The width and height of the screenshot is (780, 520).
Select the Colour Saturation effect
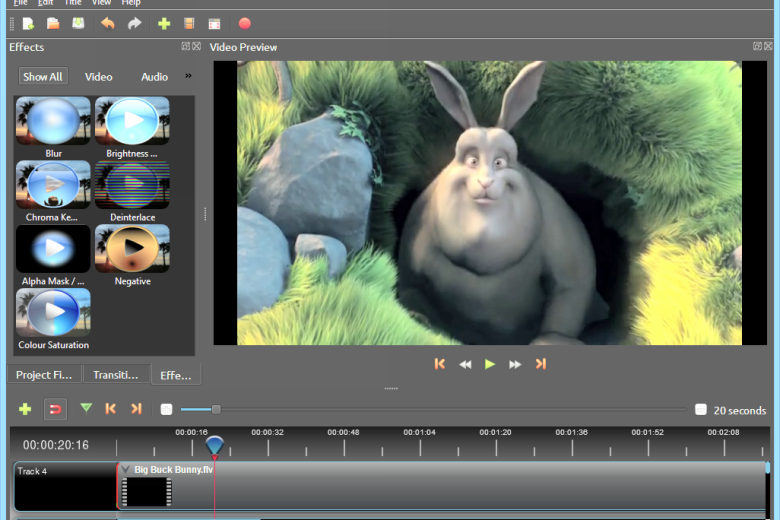(x=53, y=319)
